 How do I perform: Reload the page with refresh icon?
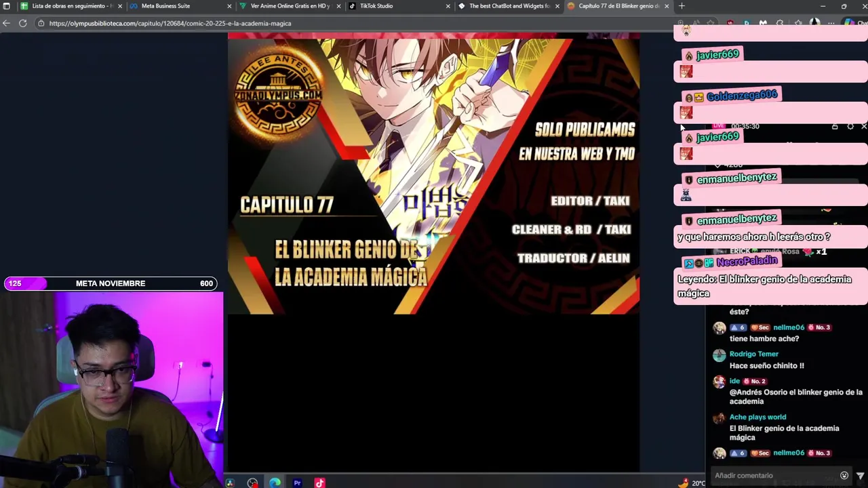(22, 23)
